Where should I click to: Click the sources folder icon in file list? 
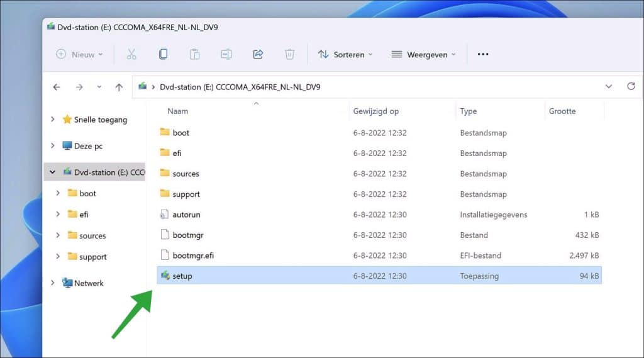(x=165, y=172)
